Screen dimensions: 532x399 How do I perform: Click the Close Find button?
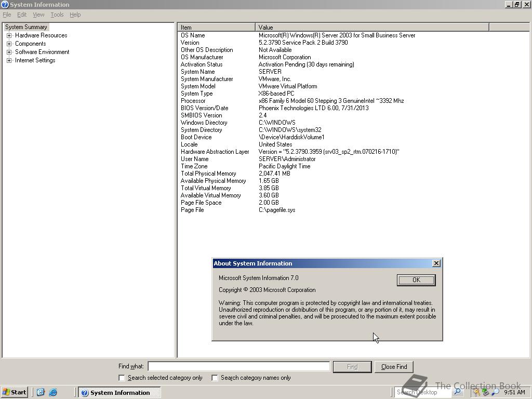[394, 367]
